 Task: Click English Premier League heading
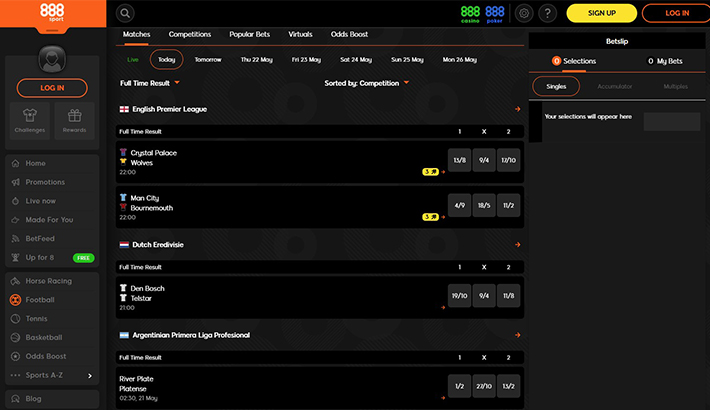click(169, 109)
